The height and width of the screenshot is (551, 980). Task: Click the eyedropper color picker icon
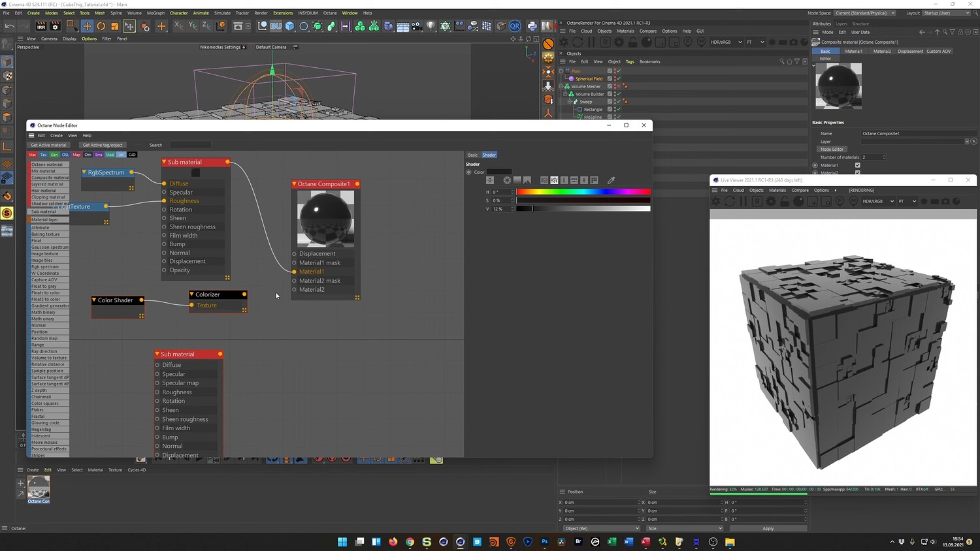click(x=611, y=180)
